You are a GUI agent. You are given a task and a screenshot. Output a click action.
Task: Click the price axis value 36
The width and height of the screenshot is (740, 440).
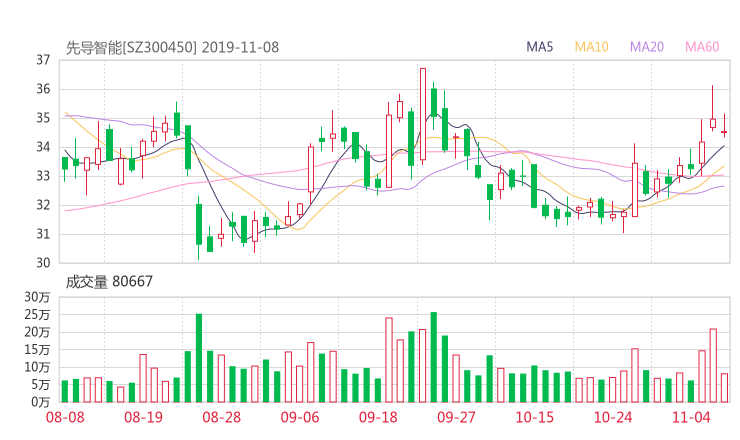43,89
